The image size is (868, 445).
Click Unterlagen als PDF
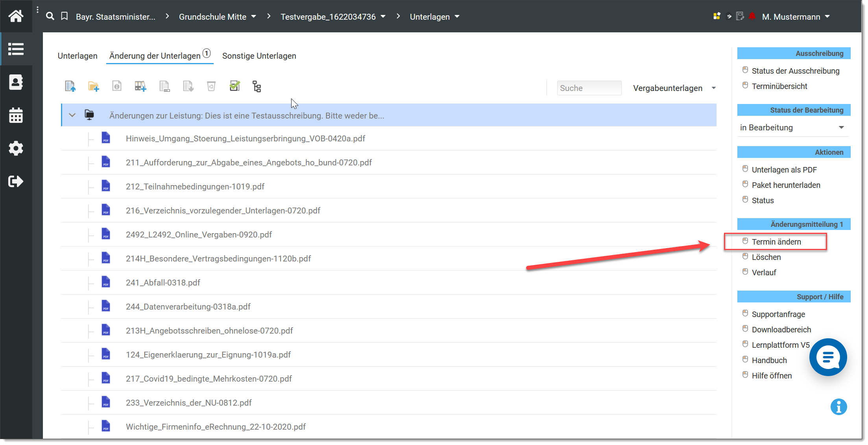[784, 170]
